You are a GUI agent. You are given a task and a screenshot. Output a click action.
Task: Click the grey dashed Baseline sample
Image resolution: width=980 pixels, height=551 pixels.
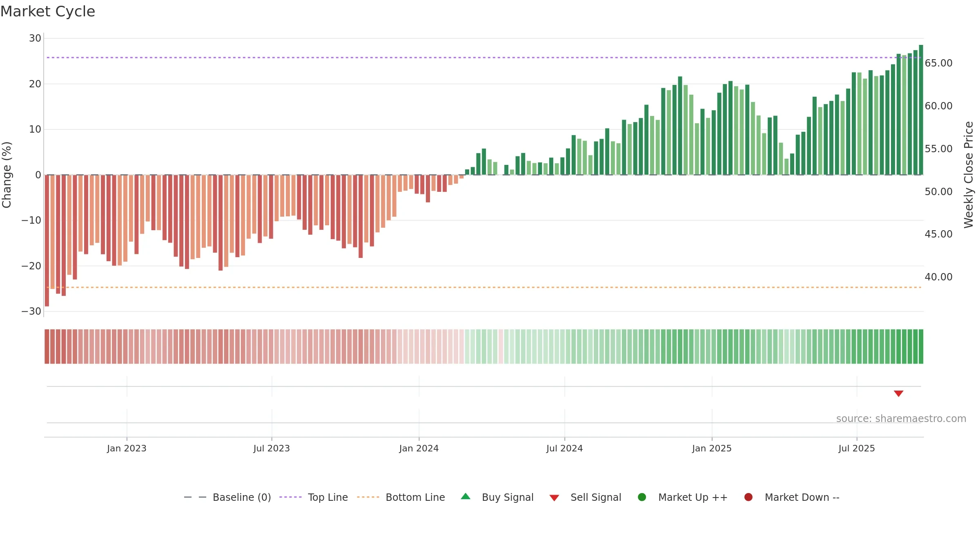(195, 497)
